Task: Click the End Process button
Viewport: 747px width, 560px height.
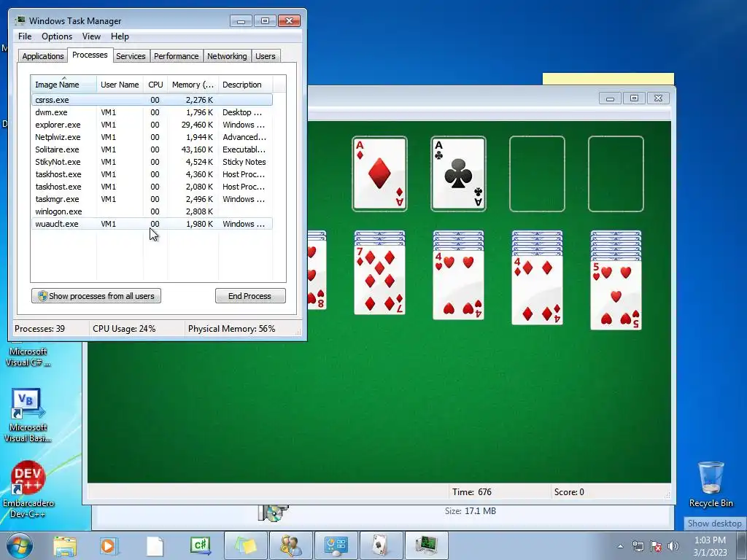Action: [250, 296]
